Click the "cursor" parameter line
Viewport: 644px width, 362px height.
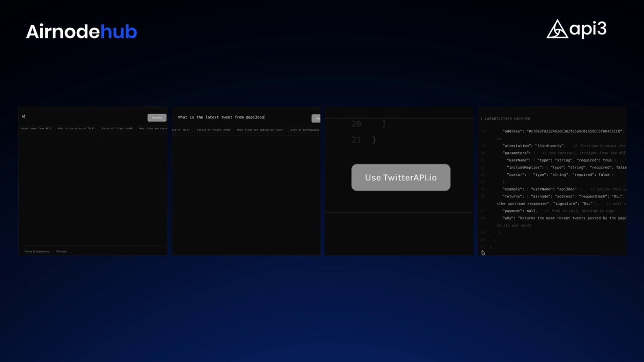click(560, 175)
